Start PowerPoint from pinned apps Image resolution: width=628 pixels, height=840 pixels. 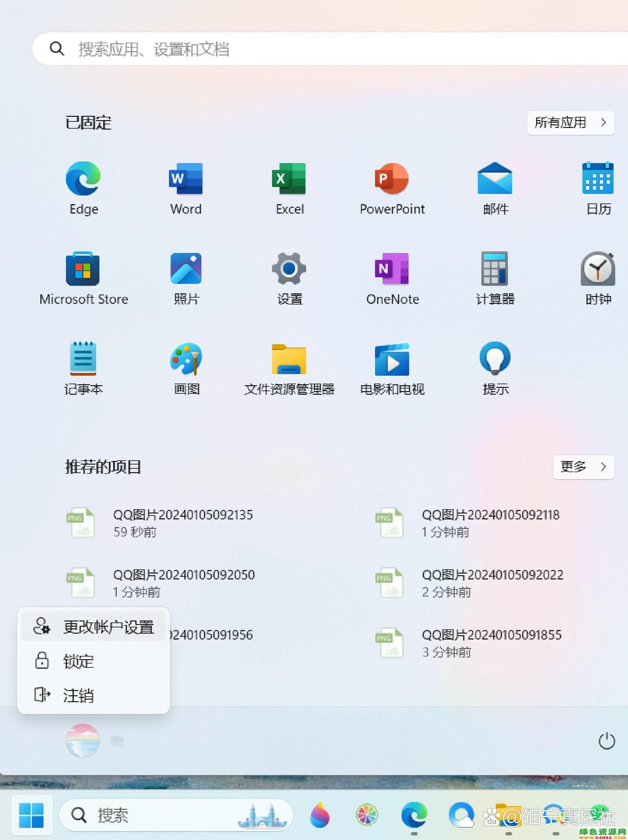(x=392, y=188)
